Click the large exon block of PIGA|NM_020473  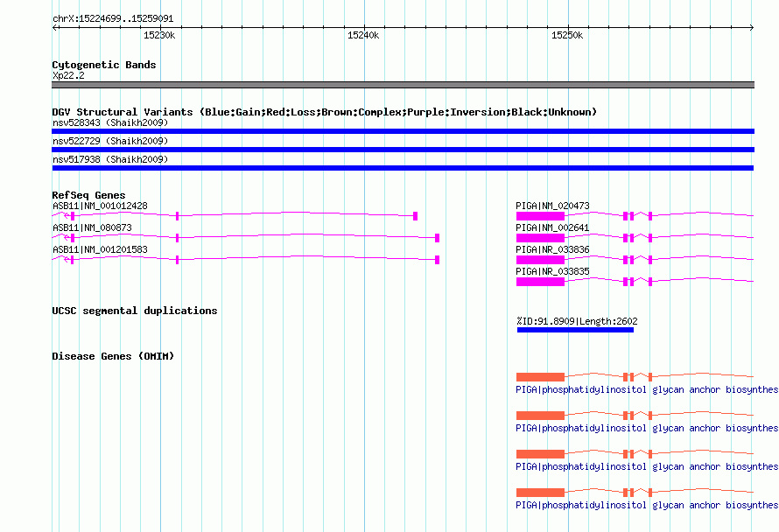[541, 216]
